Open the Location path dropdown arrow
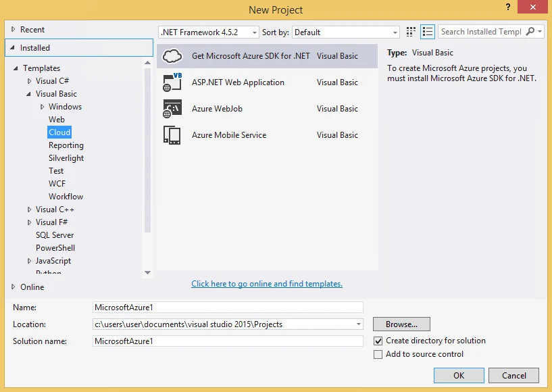The width and height of the screenshot is (552, 392). (x=358, y=324)
